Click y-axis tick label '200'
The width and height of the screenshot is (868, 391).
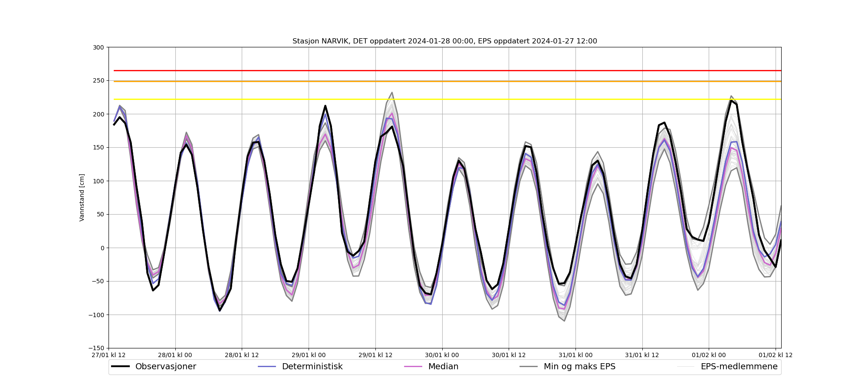click(99, 114)
